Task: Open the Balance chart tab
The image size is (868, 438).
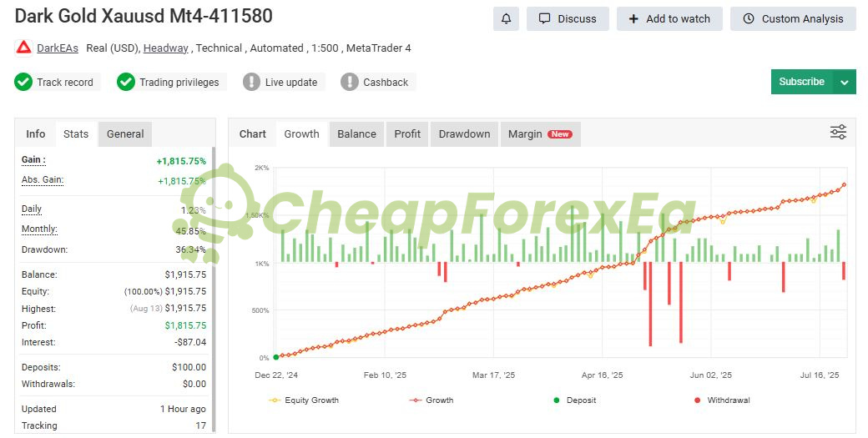Action: pos(356,133)
